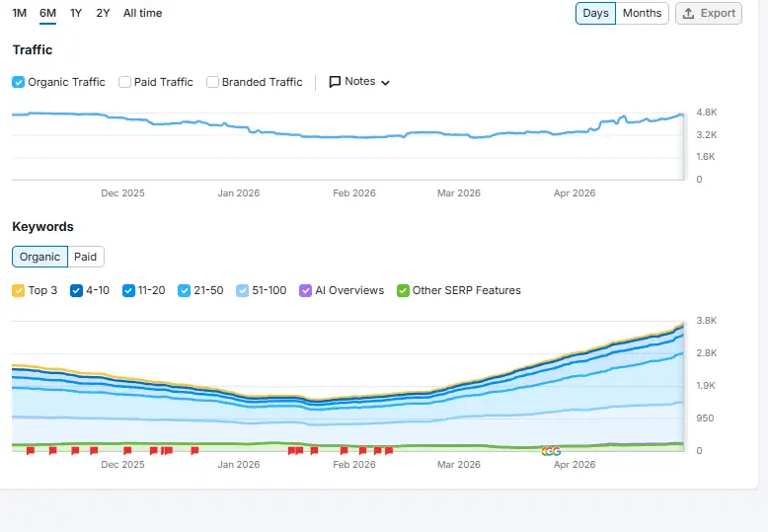The image size is (768, 532).
Task: Expand the Notes dropdown chevron
Action: [385, 83]
